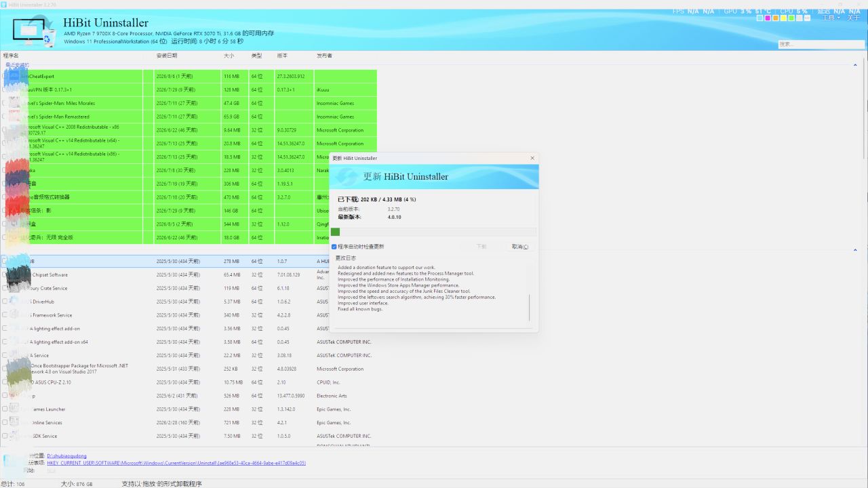Viewport: 868px width, 488px height.
Task: Sort by the 安装日期 column header
Action: pyautogui.click(x=167, y=56)
